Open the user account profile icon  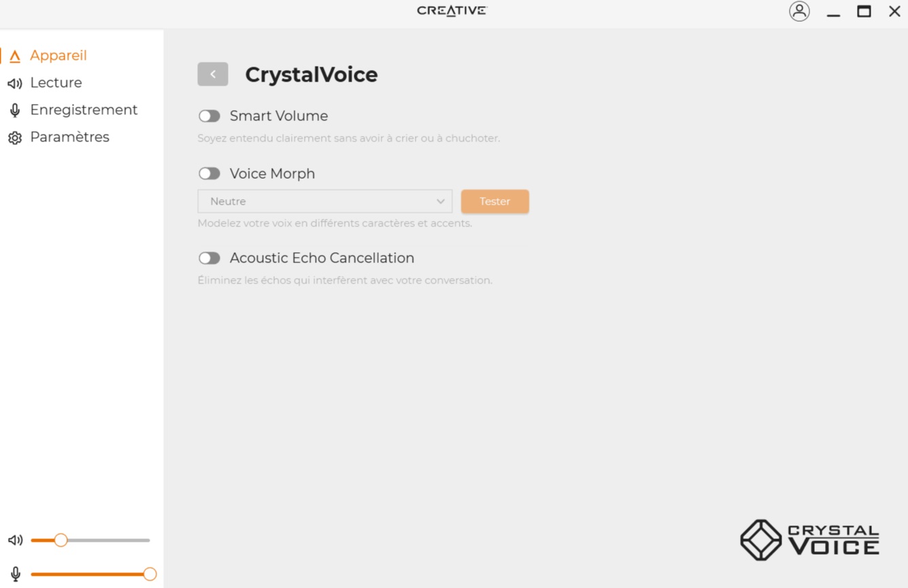click(799, 12)
